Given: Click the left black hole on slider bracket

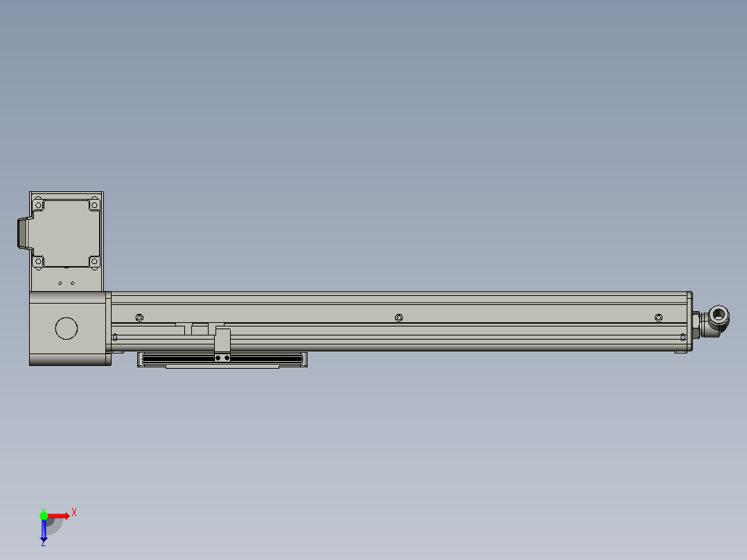Looking at the screenshot, I should click(x=218, y=358).
